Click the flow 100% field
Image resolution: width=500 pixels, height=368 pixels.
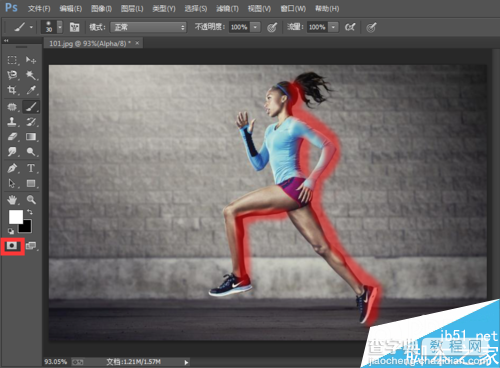(x=317, y=27)
